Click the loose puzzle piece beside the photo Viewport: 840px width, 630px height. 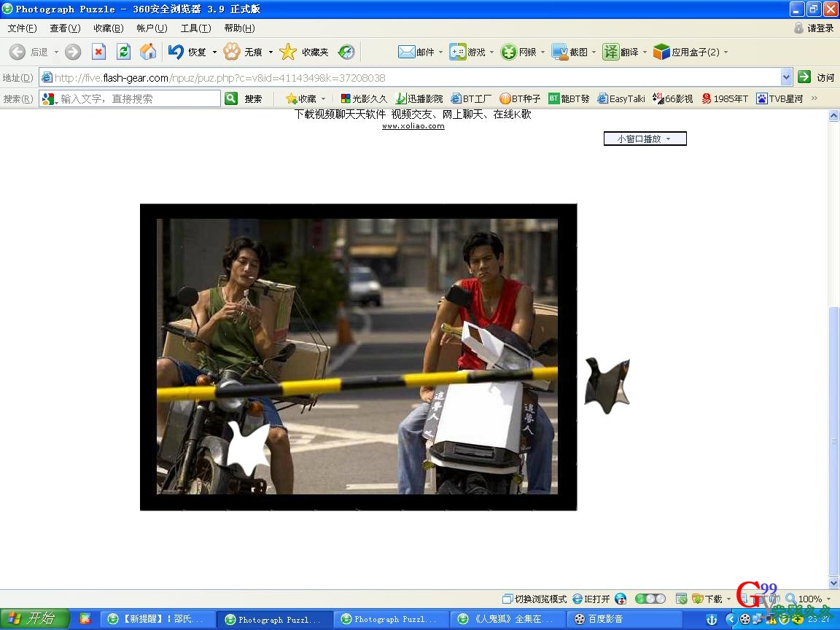[x=607, y=385]
